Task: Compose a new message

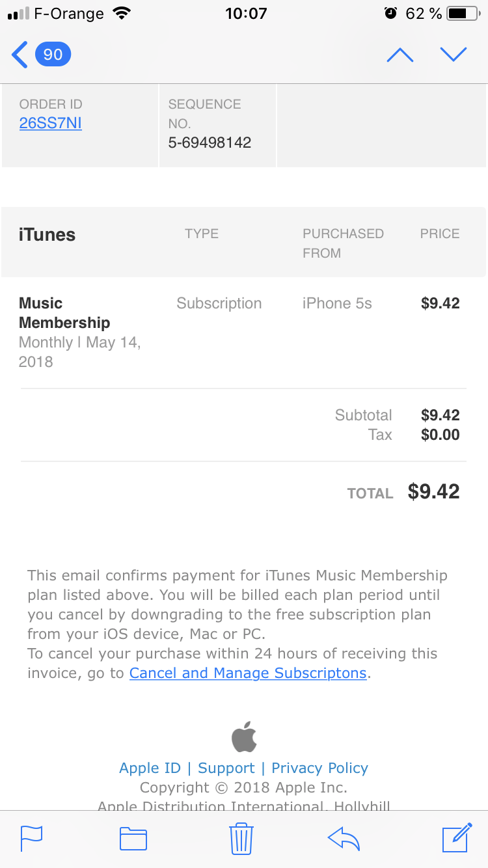Action: (456, 837)
